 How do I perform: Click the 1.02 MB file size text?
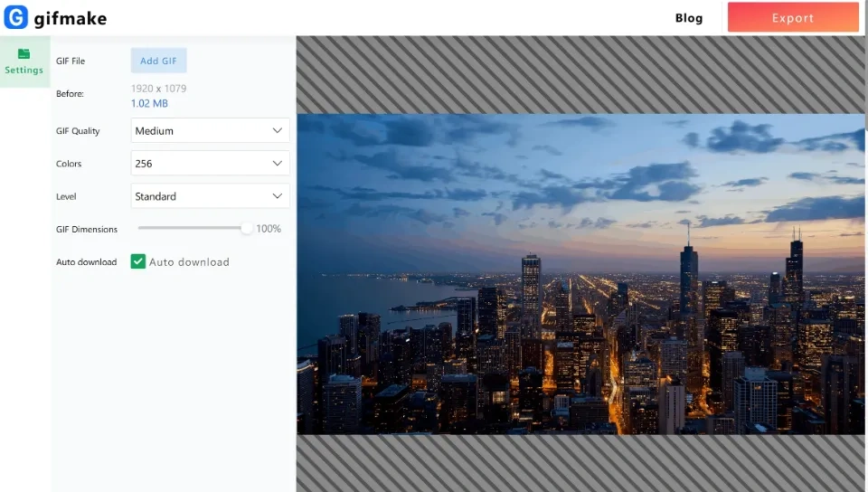coord(149,104)
